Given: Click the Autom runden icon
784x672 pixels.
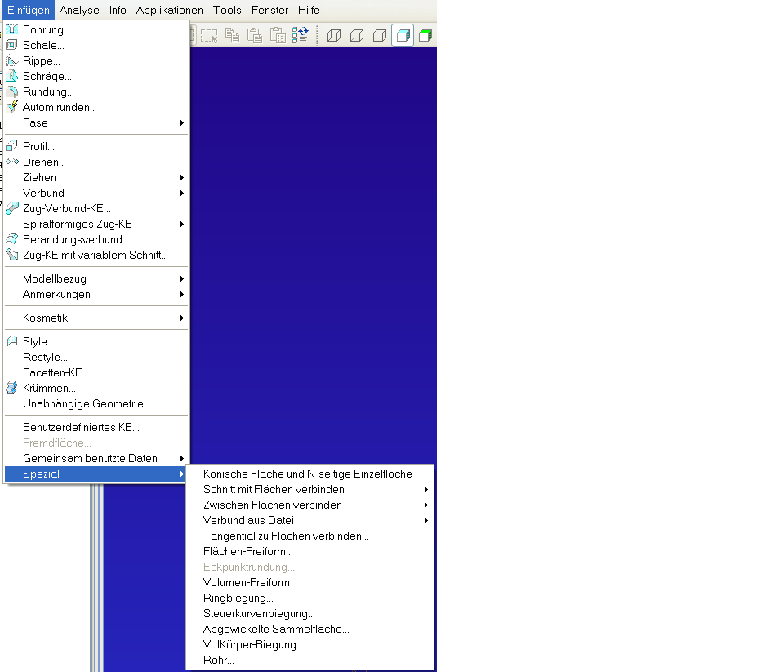Looking at the screenshot, I should [x=12, y=107].
